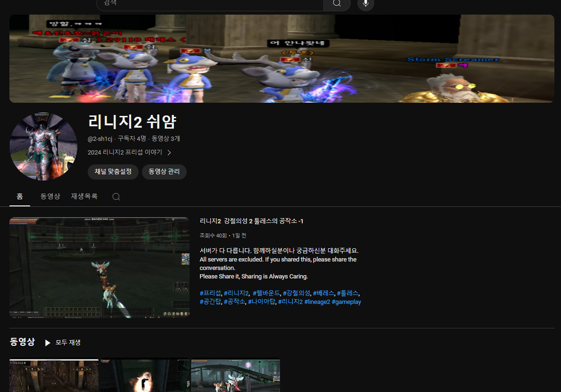Image resolution: width=561 pixels, height=392 pixels.
Task: Switch to the 동영상 tab
Action: pyautogui.click(x=50, y=196)
